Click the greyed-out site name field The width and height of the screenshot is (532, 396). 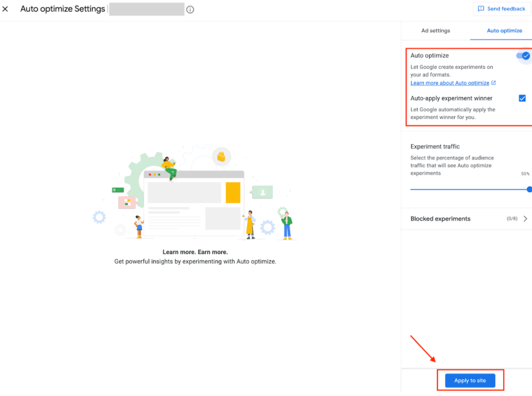click(147, 10)
